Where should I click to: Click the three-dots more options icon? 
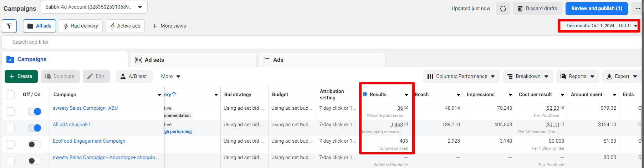click(x=638, y=9)
